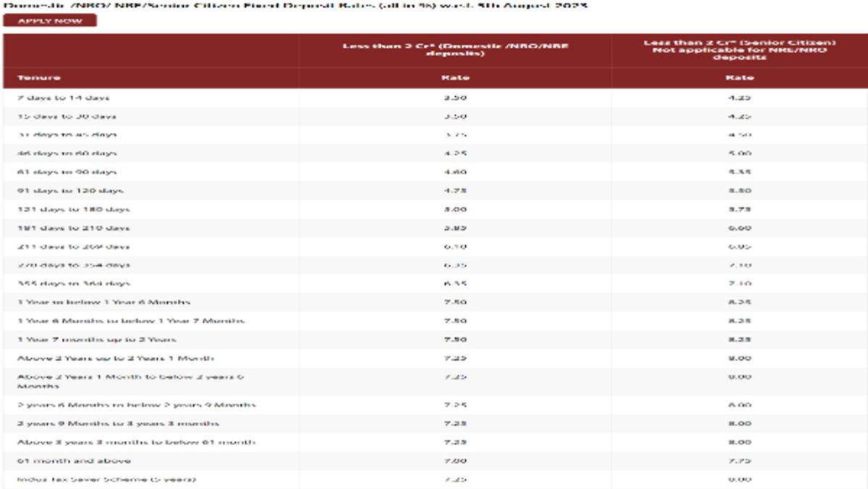Select the 15 days to 30 days tenure

coord(67,117)
